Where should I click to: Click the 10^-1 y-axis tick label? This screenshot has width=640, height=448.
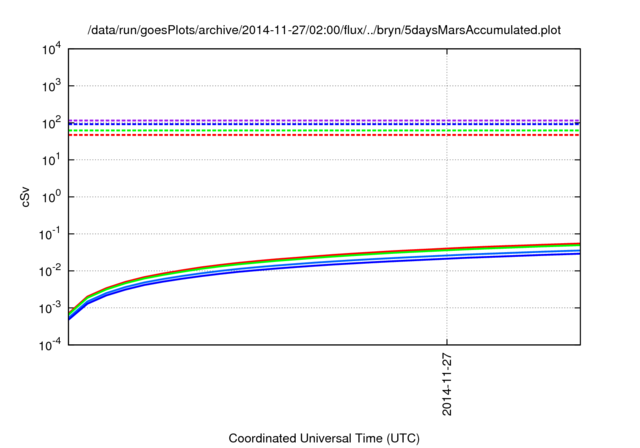point(50,234)
